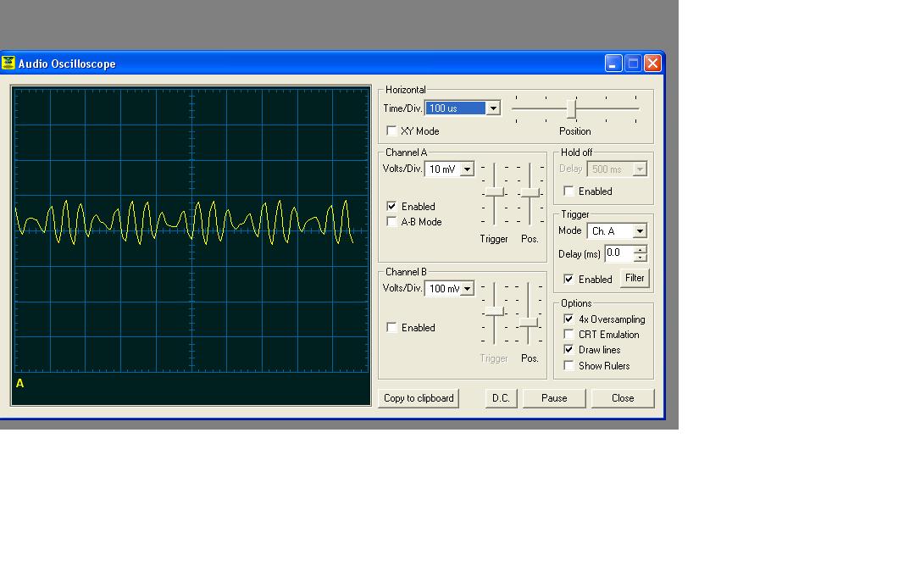904x588 pixels.
Task: Minimize the Audio Oscilloscope window
Action: [x=613, y=63]
